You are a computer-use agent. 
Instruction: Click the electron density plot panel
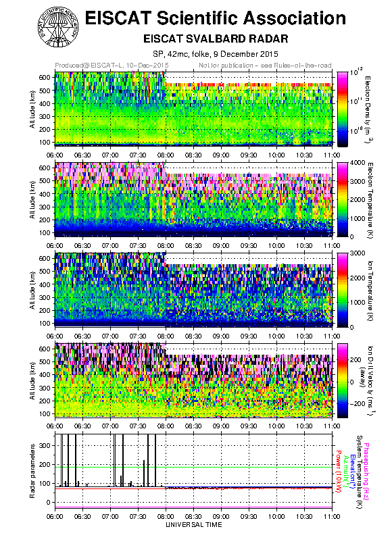pyautogui.click(x=193, y=109)
